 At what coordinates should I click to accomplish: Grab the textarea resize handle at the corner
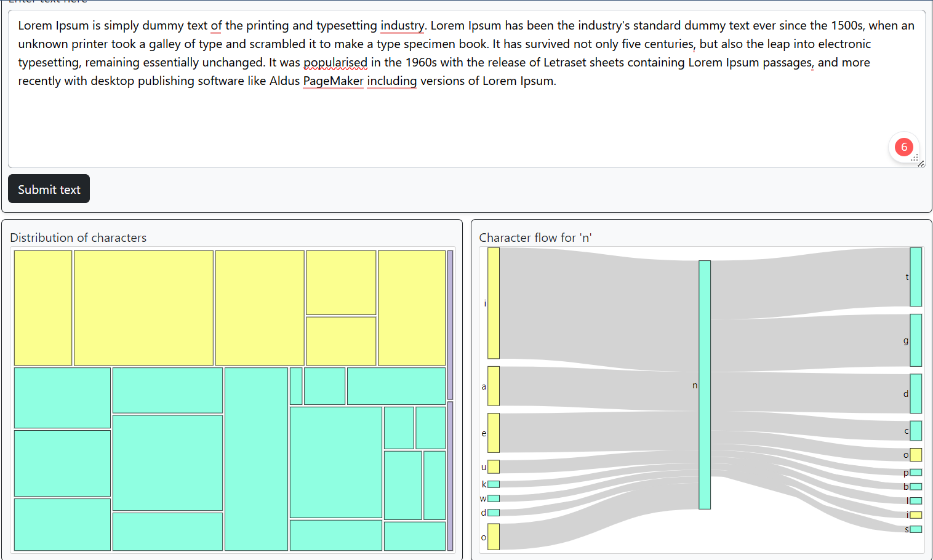(x=921, y=164)
